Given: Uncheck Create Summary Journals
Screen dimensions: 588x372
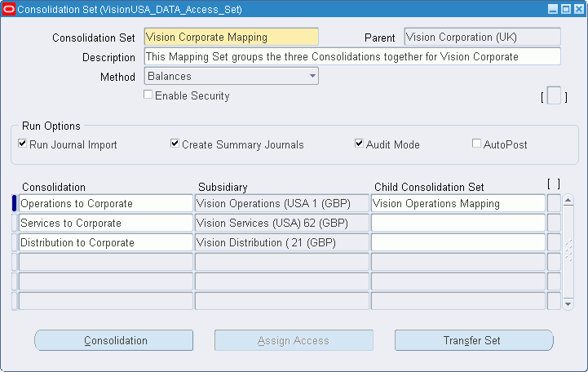Looking at the screenshot, I should (x=175, y=144).
